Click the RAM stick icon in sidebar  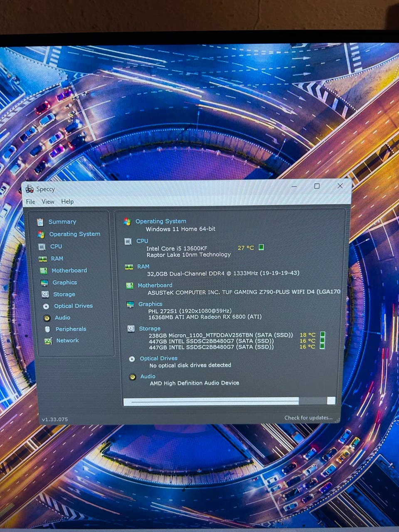pos(43,259)
